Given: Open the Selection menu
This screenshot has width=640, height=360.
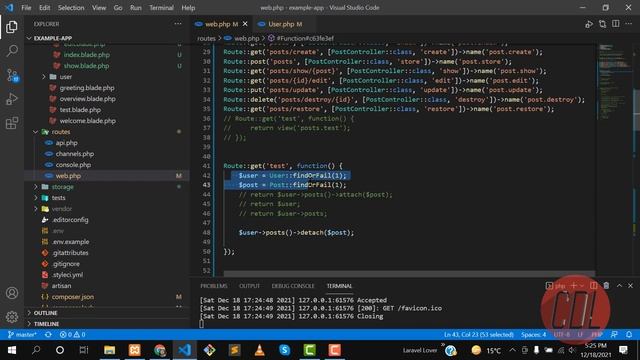Looking at the screenshot, I should (x=71, y=8).
